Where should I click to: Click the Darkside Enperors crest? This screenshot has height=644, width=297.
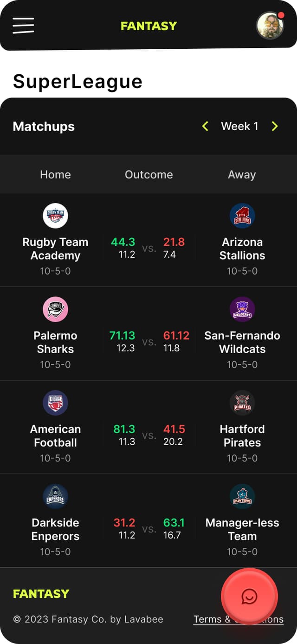55,496
